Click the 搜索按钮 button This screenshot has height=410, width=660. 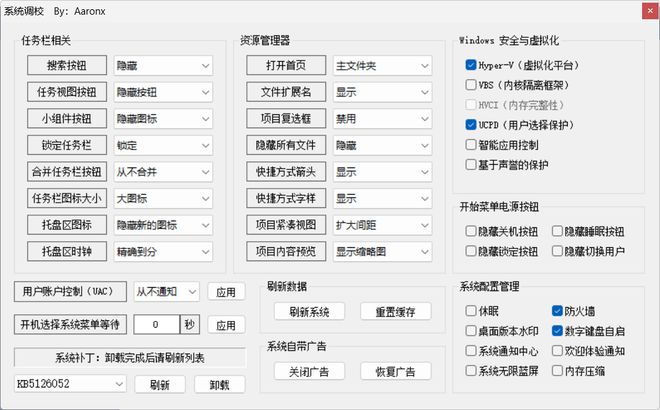[x=67, y=65]
